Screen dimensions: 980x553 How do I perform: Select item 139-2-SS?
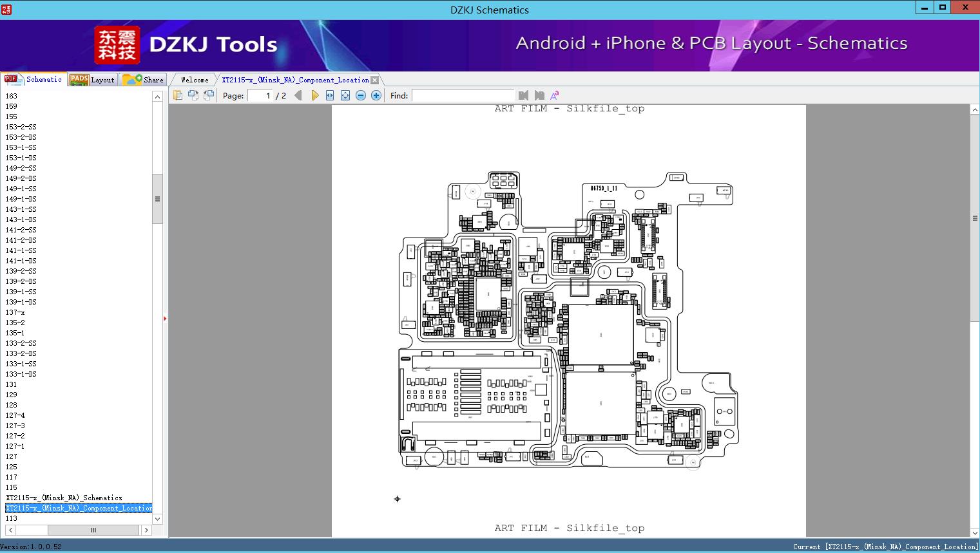coord(21,271)
